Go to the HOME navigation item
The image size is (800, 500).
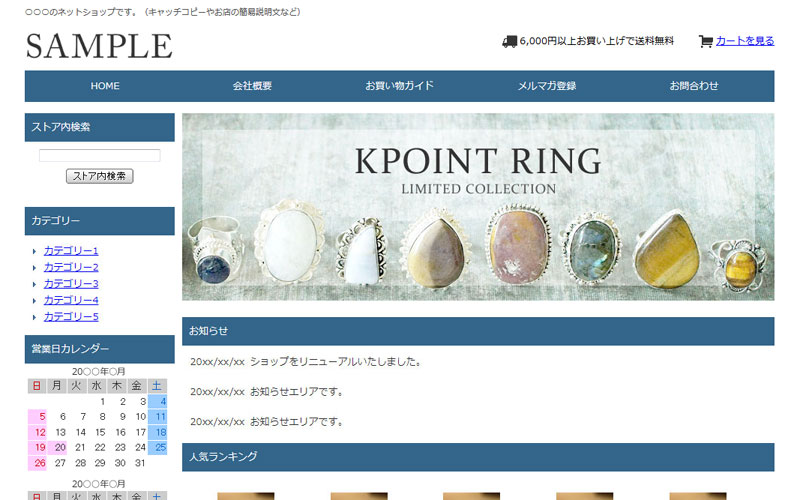click(105, 86)
